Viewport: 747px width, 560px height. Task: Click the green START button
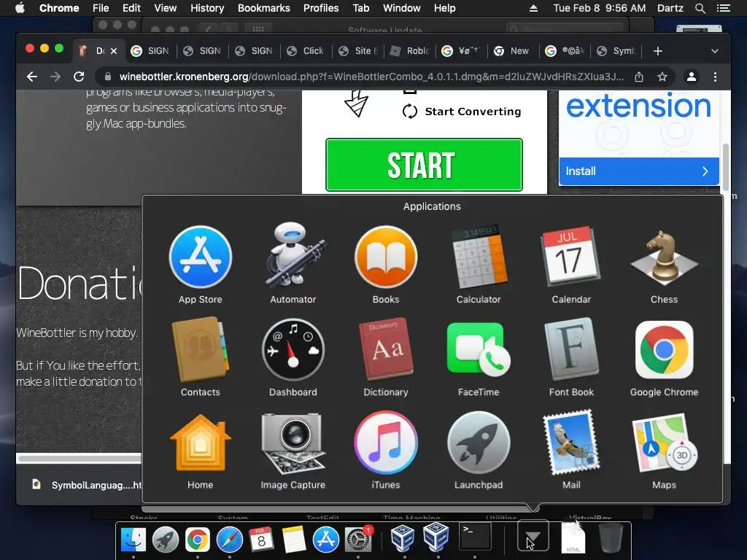coord(424,165)
